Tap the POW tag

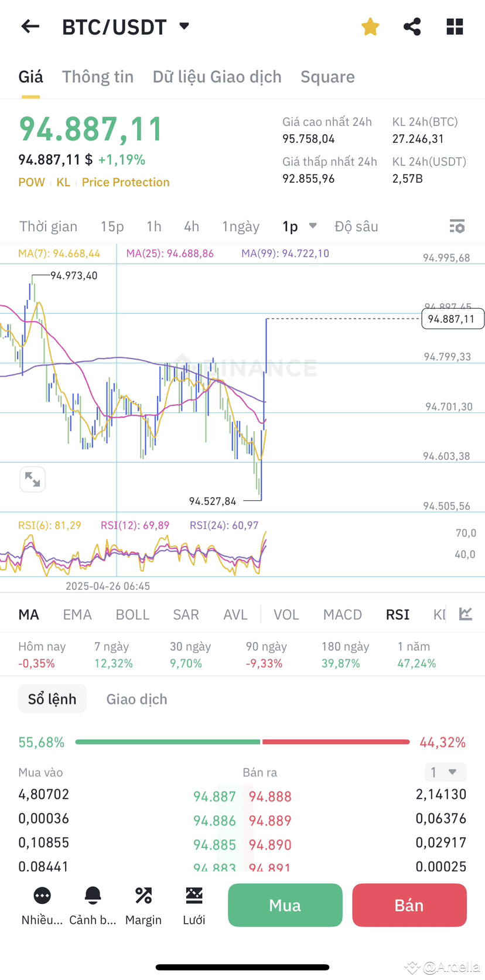pyautogui.click(x=32, y=182)
